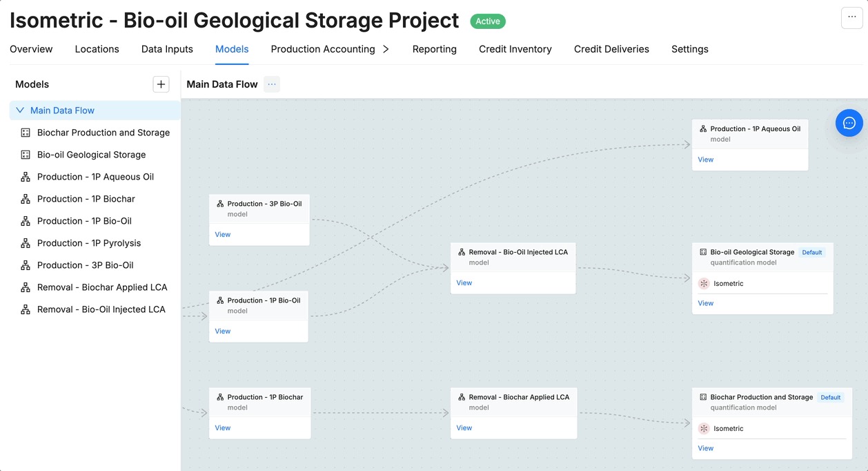Click the Isometric logo in Biochar Production card
The height and width of the screenshot is (471, 868).
click(704, 428)
